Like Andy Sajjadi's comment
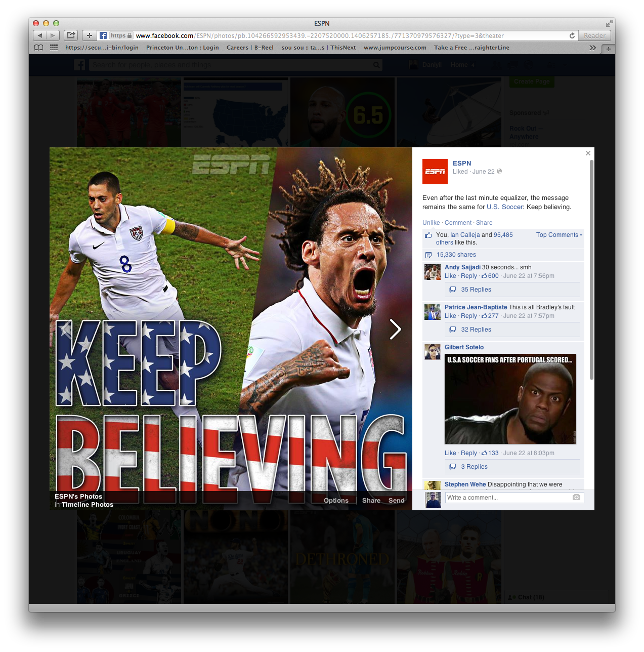Image resolution: width=644 pixels, height=652 pixels. click(450, 276)
